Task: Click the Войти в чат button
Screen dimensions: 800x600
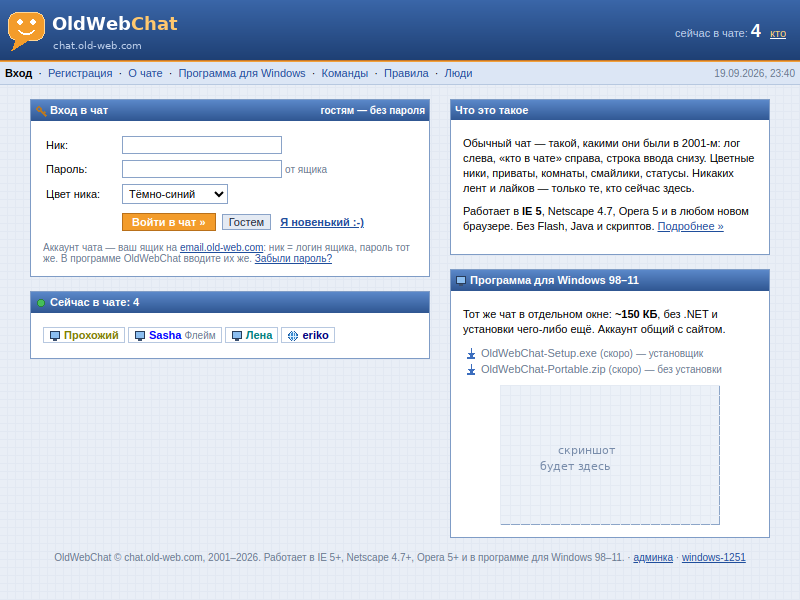Action: [169, 222]
